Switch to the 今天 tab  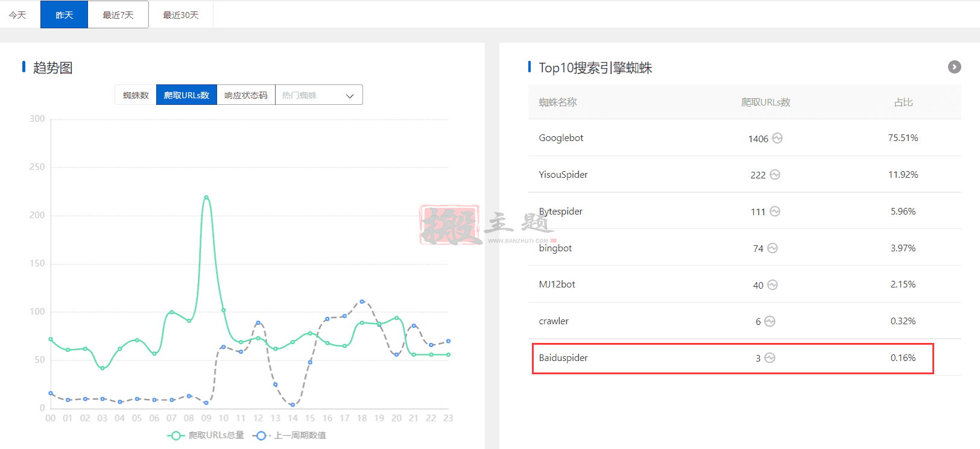17,14
